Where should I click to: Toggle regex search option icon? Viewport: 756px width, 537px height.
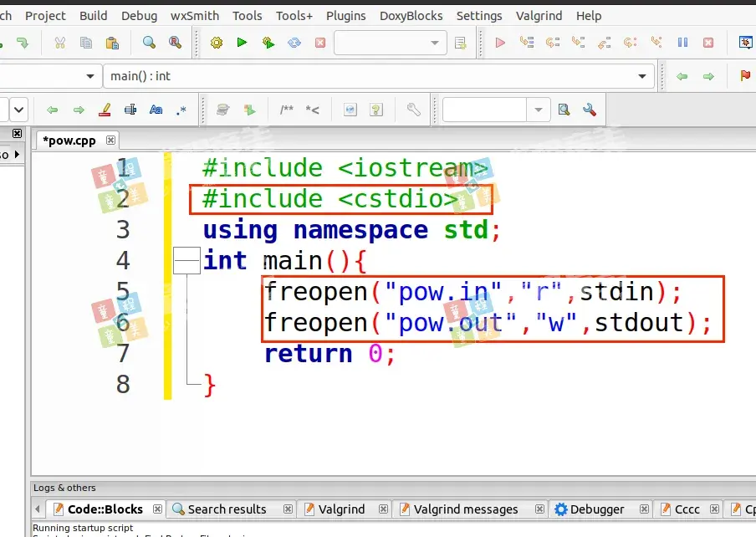(x=181, y=110)
